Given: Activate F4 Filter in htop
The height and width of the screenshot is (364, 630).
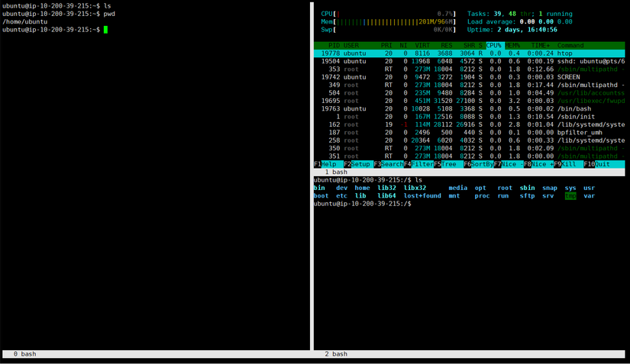Looking at the screenshot, I should (x=418, y=164).
